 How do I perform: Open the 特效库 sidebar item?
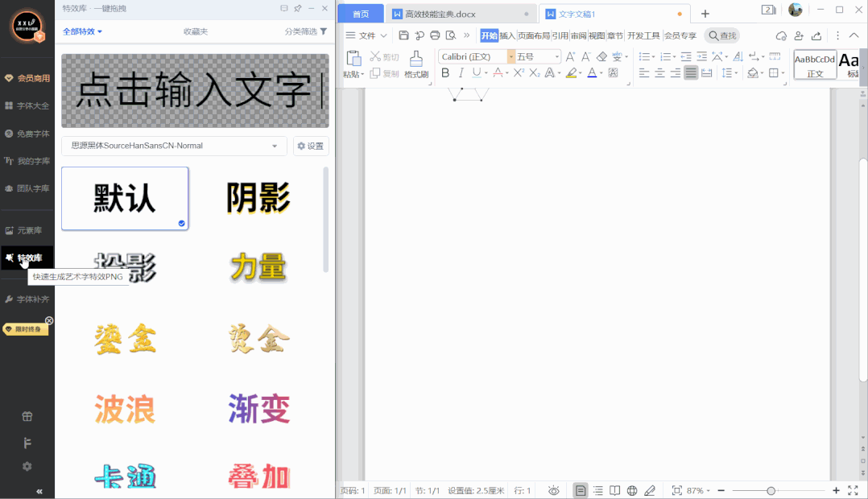tap(27, 258)
